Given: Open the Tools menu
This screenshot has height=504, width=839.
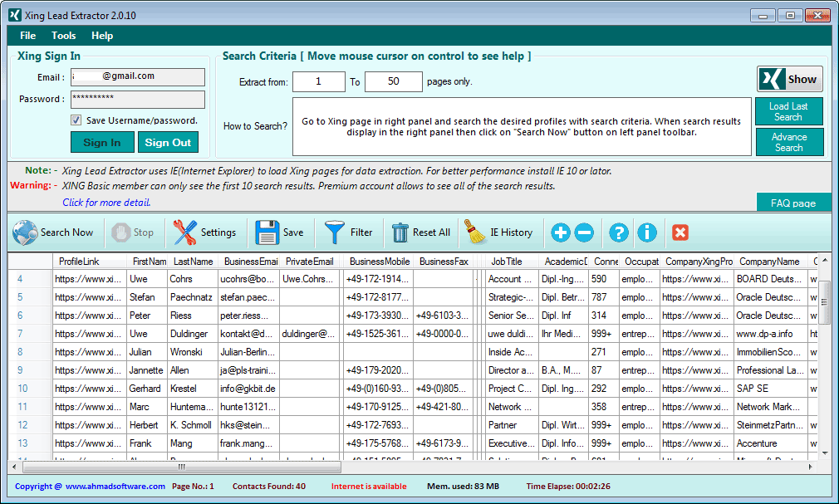Looking at the screenshot, I should point(63,36).
